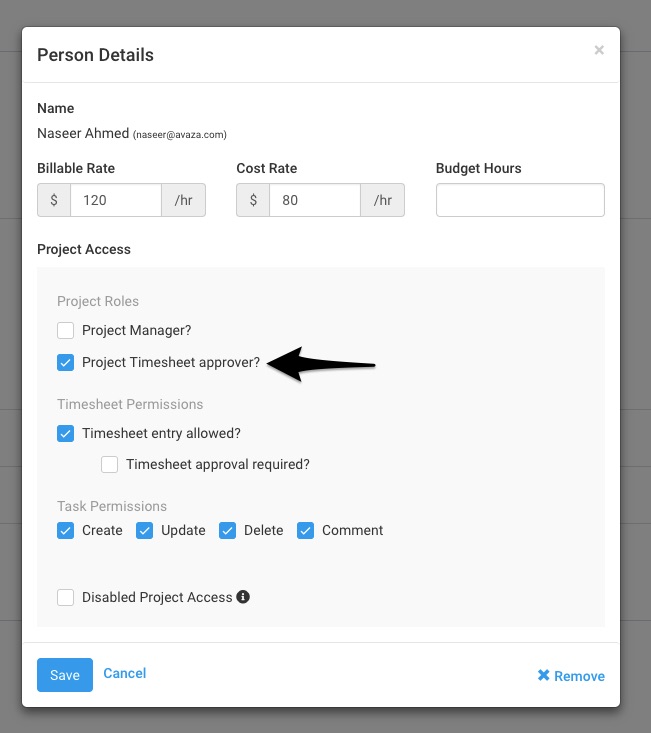
Task: Toggle the Comment task permission
Action: (x=305, y=531)
